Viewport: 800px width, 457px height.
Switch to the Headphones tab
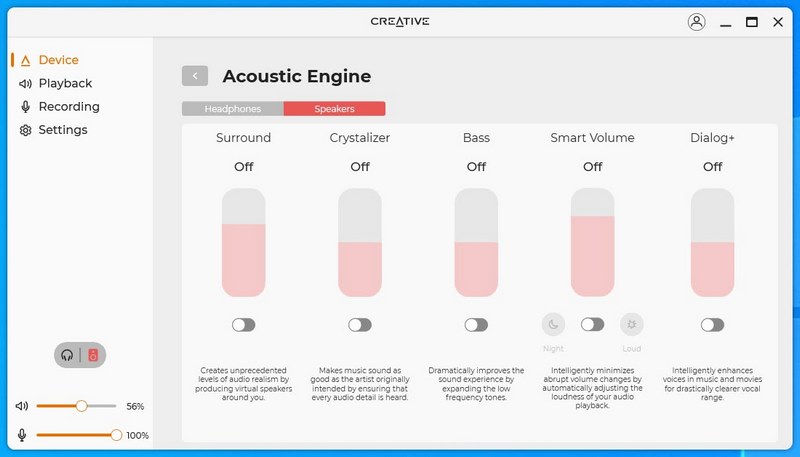[233, 109]
